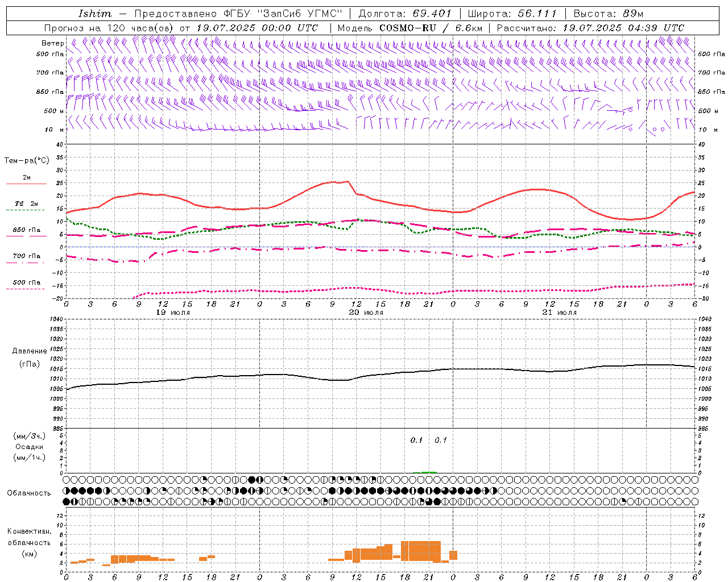Select the Широта: 56.111 header value
The image size is (728, 582).
[x=512, y=13]
